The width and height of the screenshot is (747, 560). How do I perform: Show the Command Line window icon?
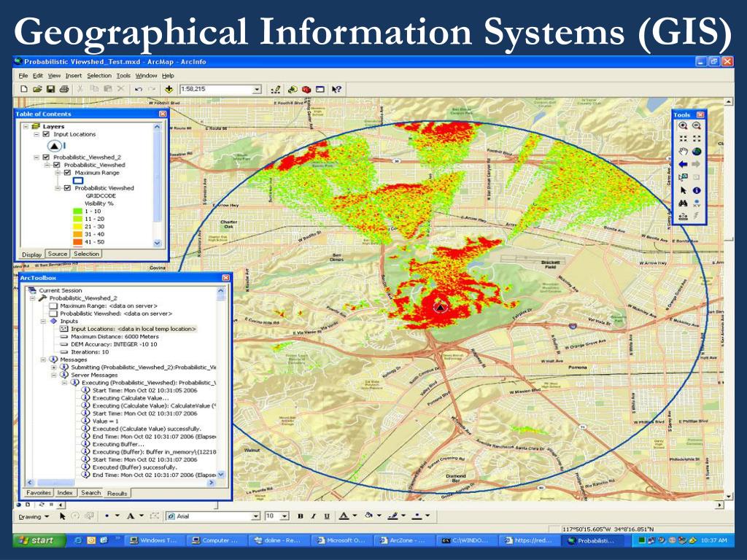pyautogui.click(x=320, y=89)
